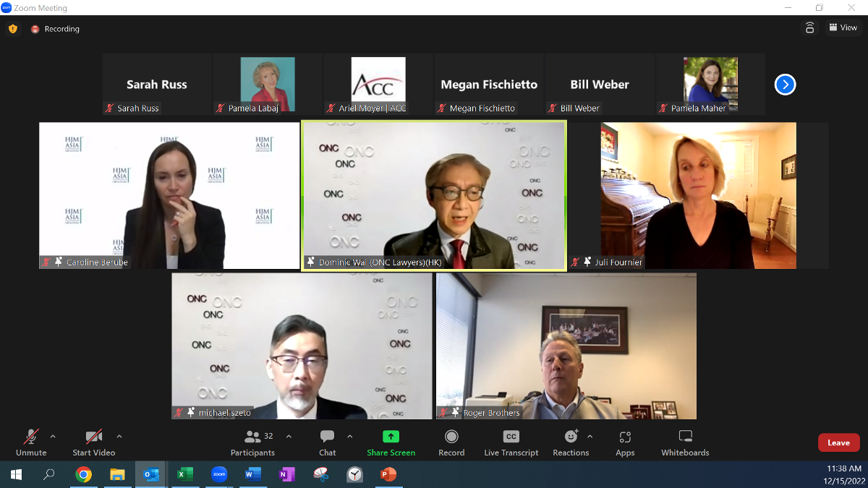
Task: Click the meeting encryption shield icon
Action: (x=12, y=29)
